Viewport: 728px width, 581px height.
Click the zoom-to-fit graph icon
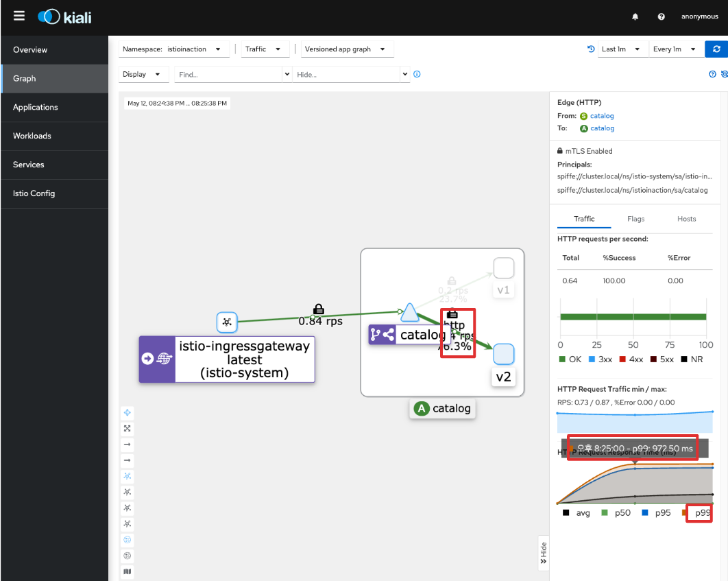(128, 428)
